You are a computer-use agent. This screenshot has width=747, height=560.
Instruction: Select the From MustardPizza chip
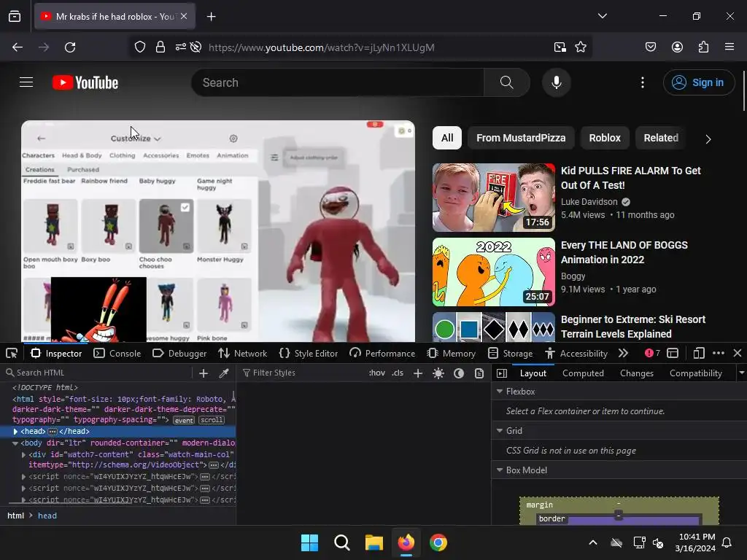[521, 138]
